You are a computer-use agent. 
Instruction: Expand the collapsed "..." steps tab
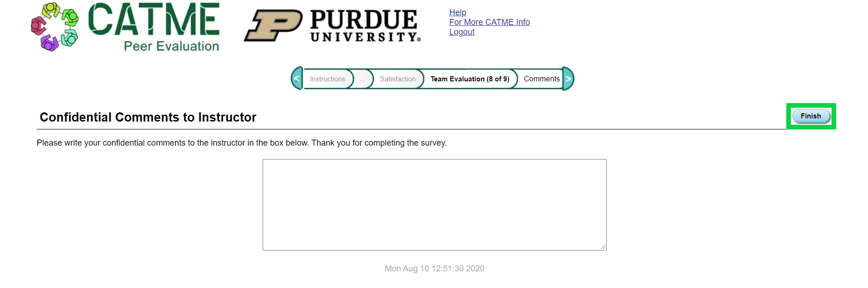coord(363,79)
